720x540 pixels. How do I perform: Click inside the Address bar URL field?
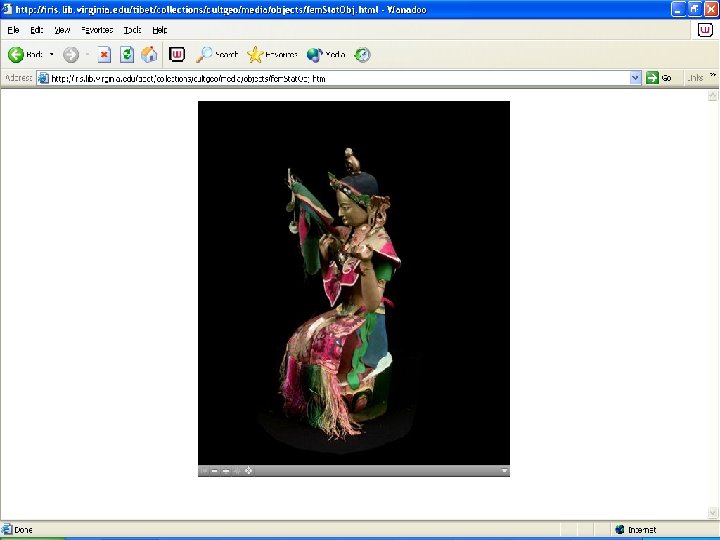click(x=340, y=79)
